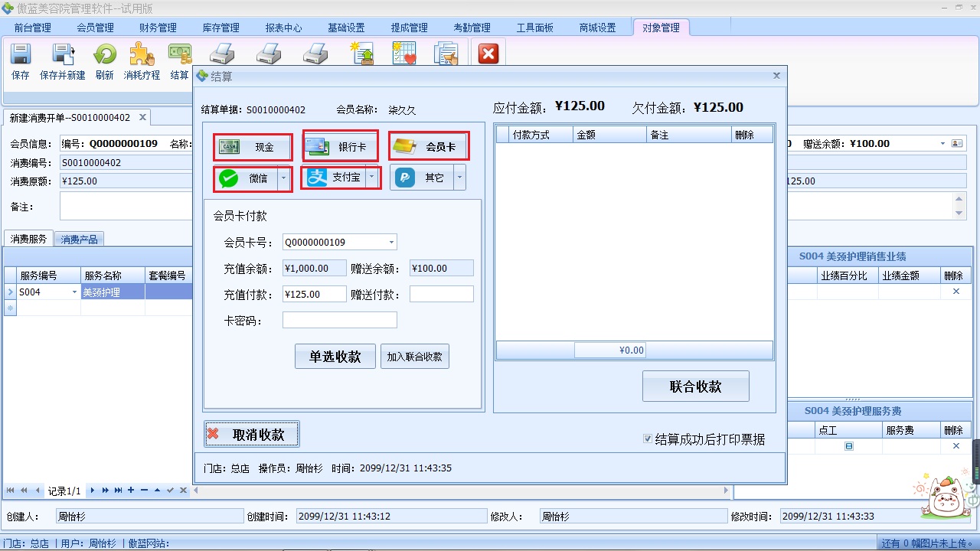Click the 取消收款 button
Screen dimensions: 980x551
(251, 433)
